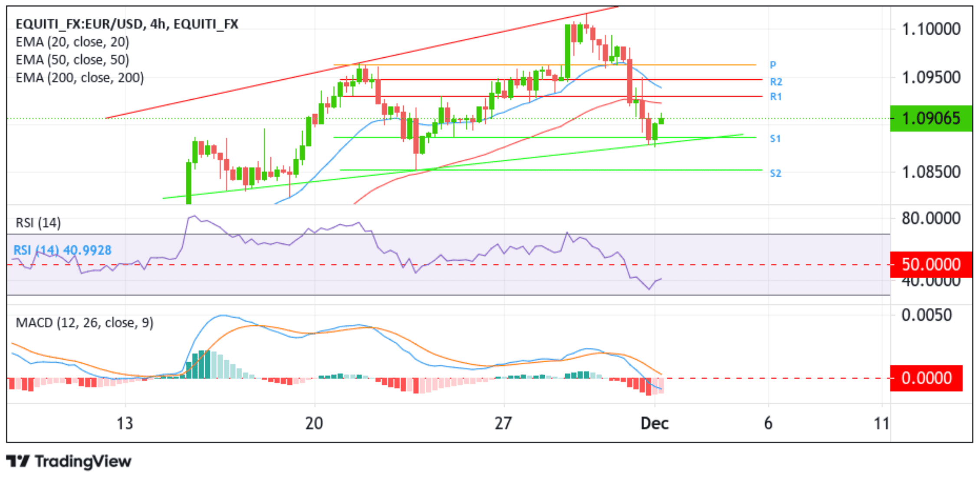Click the support label S1
980x485 pixels.
click(x=776, y=139)
